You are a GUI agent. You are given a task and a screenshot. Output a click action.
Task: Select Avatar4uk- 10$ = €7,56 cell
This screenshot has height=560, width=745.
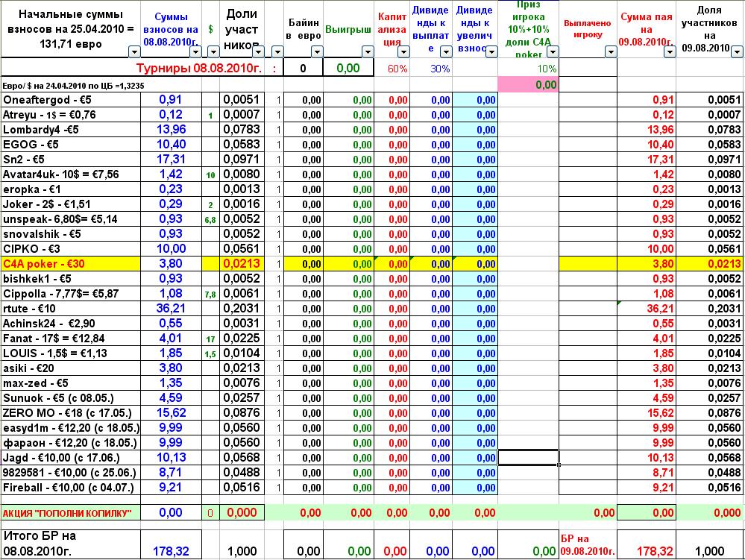tap(71, 174)
